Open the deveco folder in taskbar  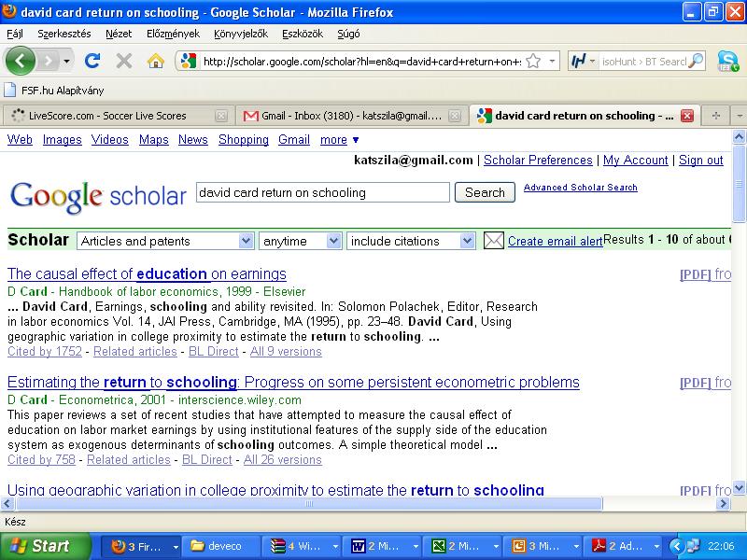[x=221, y=546]
